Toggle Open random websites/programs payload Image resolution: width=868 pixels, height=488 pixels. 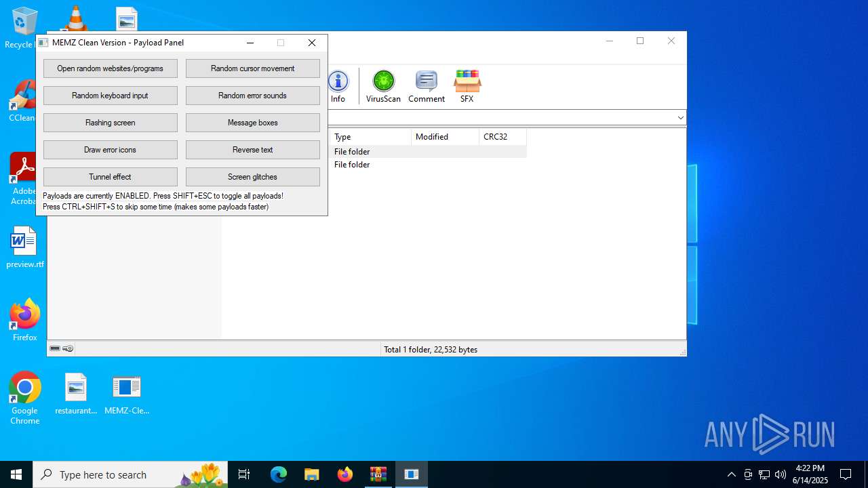click(111, 68)
